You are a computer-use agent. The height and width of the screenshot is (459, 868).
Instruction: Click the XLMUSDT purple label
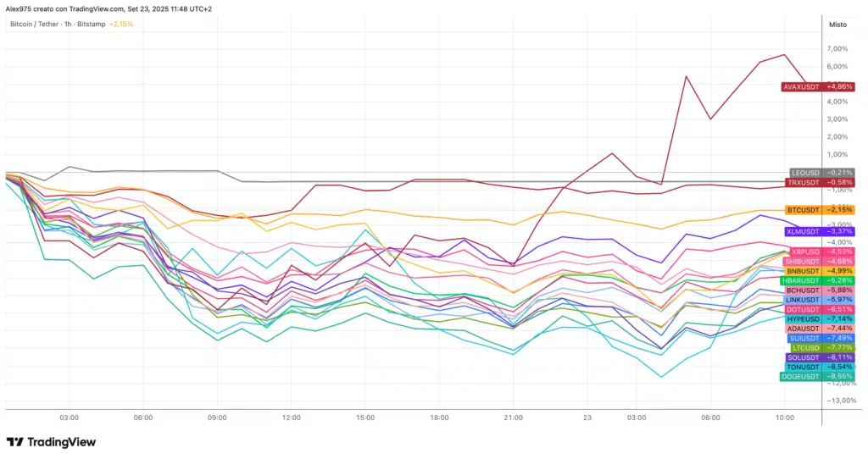coord(819,231)
